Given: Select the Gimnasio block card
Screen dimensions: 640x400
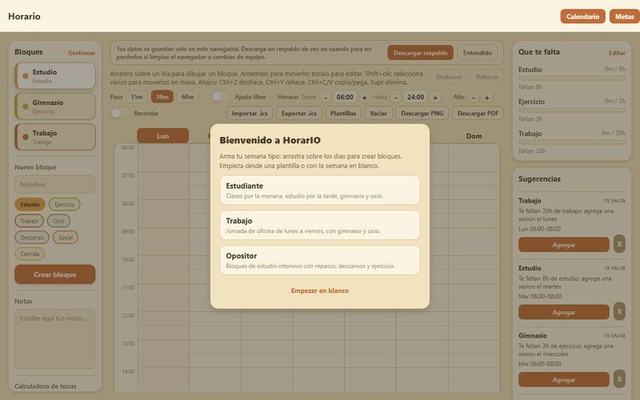Looking at the screenshot, I should point(55,107).
